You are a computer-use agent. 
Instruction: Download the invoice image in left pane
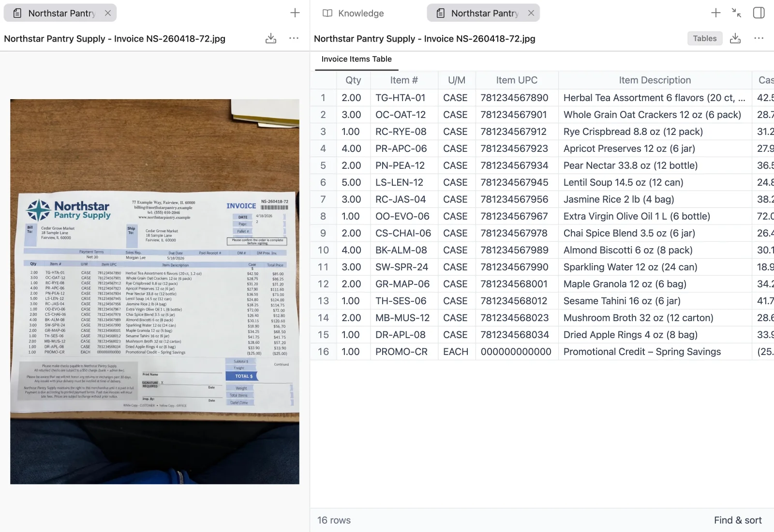tap(271, 39)
